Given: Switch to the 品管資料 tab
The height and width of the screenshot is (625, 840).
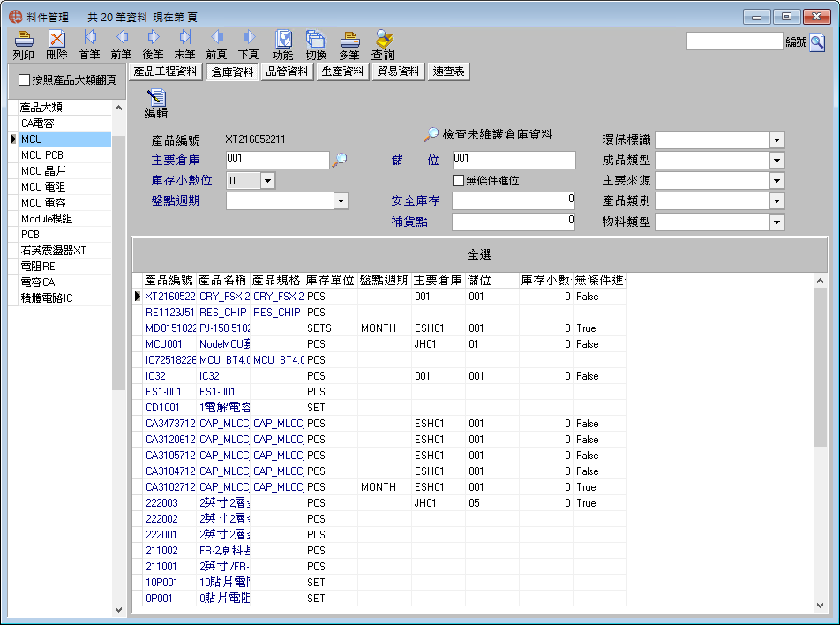Looking at the screenshot, I should (x=287, y=72).
